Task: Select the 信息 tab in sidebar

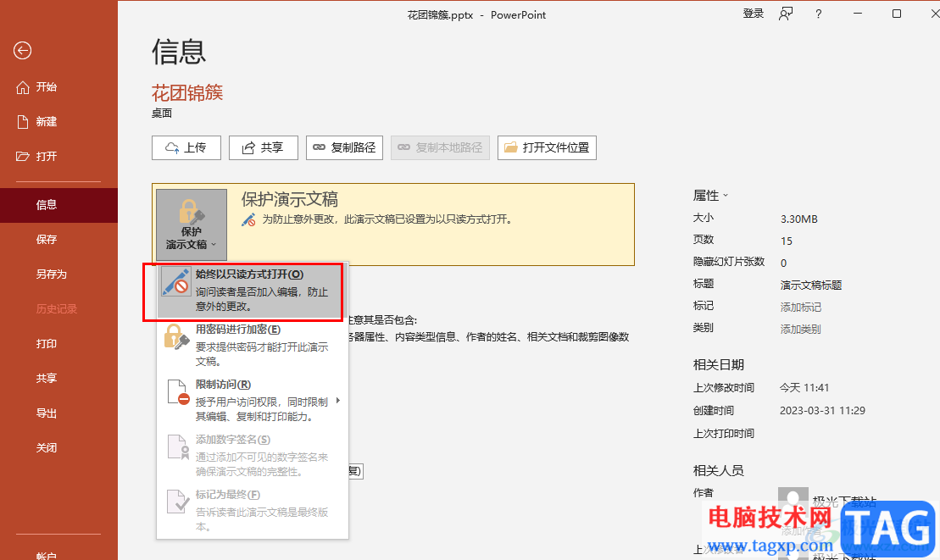Action: coord(58,205)
